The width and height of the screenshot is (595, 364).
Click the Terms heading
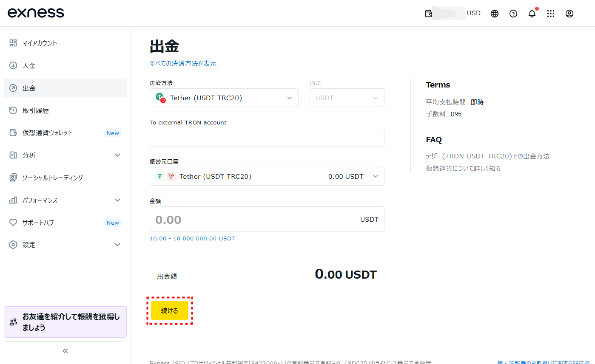[438, 85]
